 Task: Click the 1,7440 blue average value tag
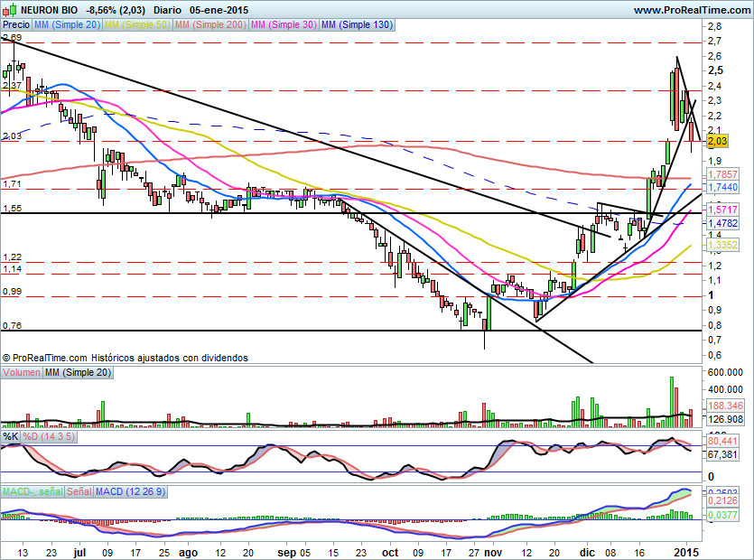[722, 186]
